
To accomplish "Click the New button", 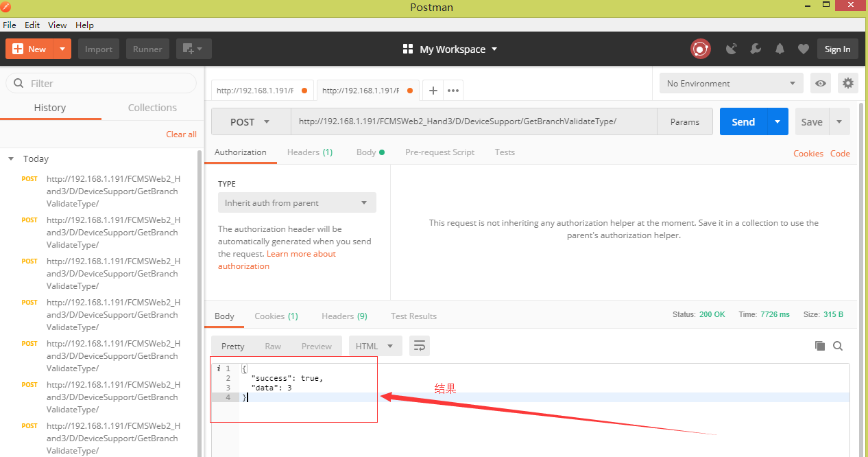I will click(x=29, y=49).
